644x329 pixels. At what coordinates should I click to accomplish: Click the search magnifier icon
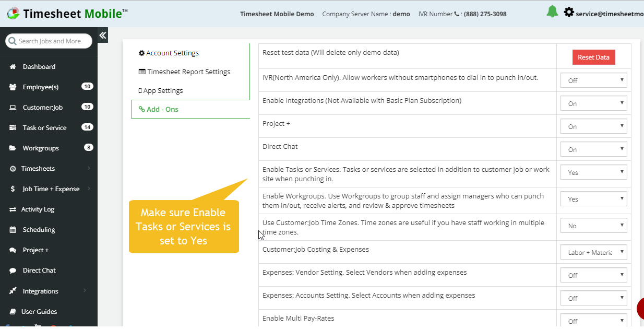click(13, 41)
